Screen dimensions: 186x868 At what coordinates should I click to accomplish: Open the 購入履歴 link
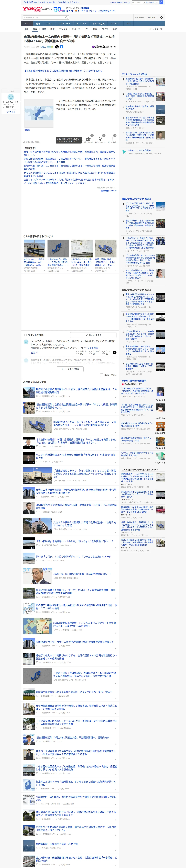point(152,18)
